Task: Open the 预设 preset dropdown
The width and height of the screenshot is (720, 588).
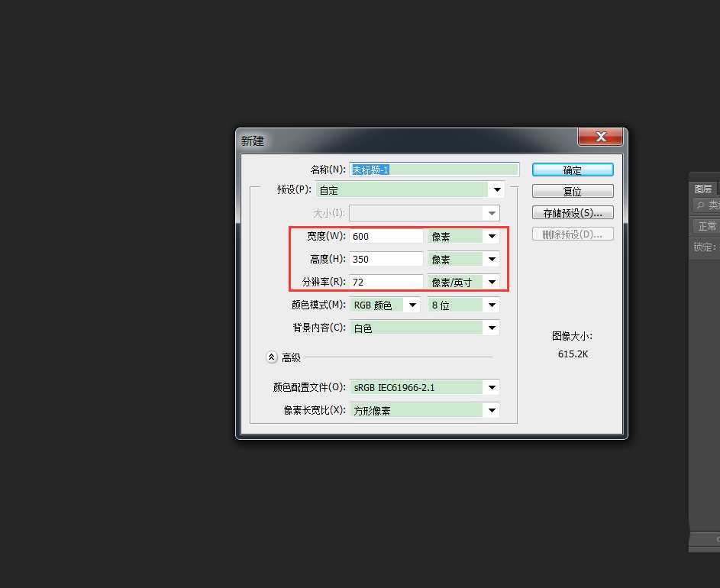Action: point(496,189)
